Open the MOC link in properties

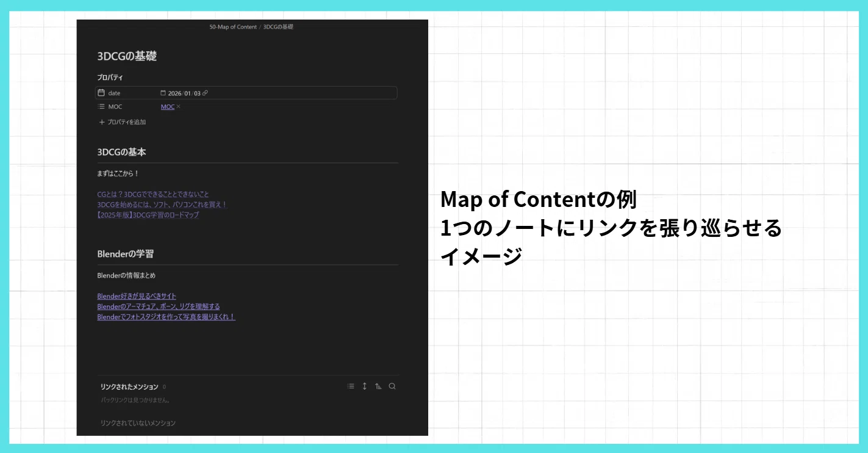pos(168,107)
